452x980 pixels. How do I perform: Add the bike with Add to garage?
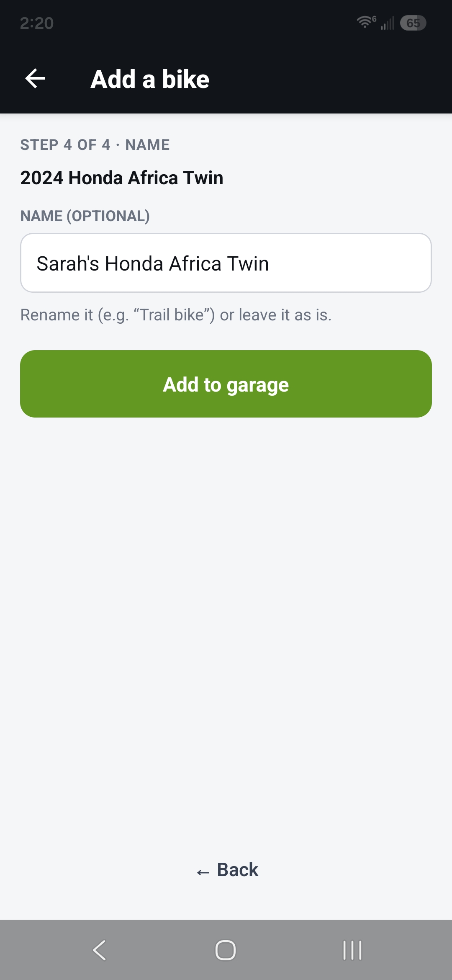226,384
